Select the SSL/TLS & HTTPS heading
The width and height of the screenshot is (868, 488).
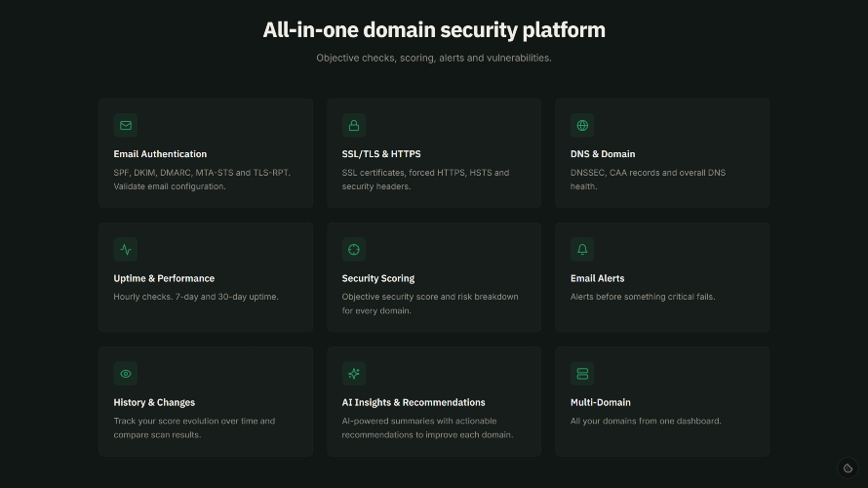(381, 154)
